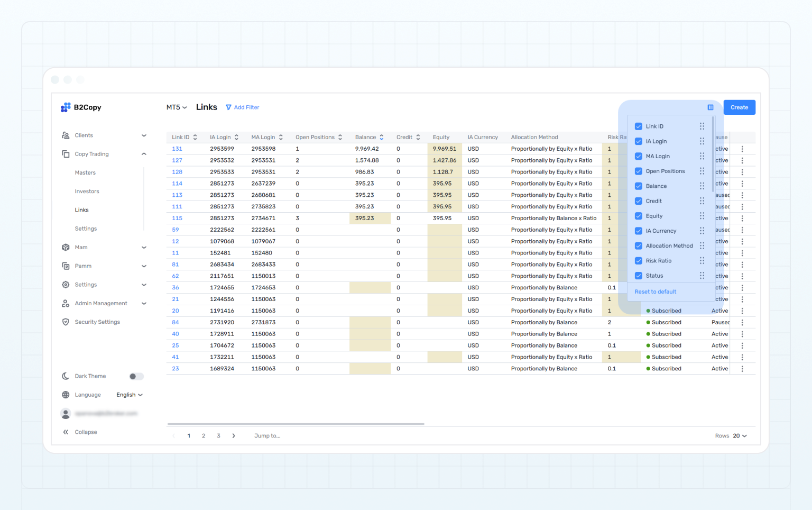Click the Mam section icon

coord(66,247)
